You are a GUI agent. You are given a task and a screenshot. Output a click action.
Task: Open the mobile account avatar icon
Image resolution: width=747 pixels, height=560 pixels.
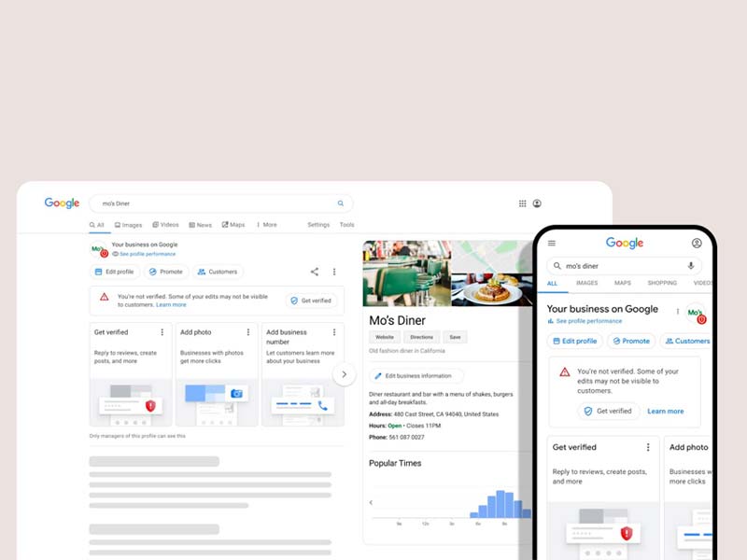(697, 244)
